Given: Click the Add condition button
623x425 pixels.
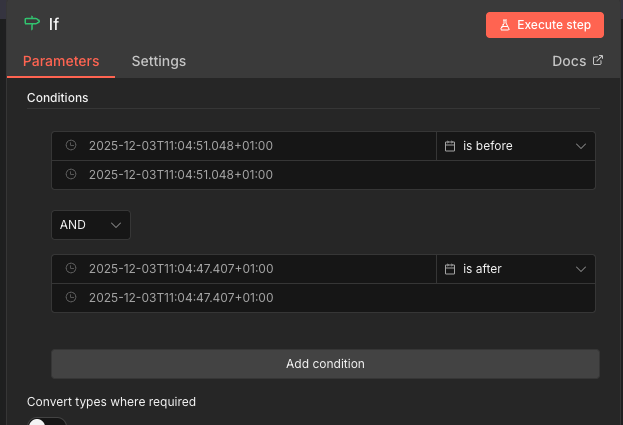Looking at the screenshot, I should (325, 364).
